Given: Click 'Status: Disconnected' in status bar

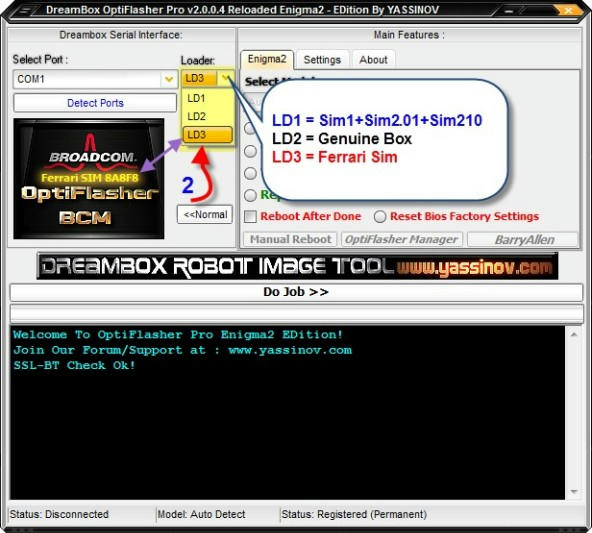Looking at the screenshot, I should pos(59,514).
